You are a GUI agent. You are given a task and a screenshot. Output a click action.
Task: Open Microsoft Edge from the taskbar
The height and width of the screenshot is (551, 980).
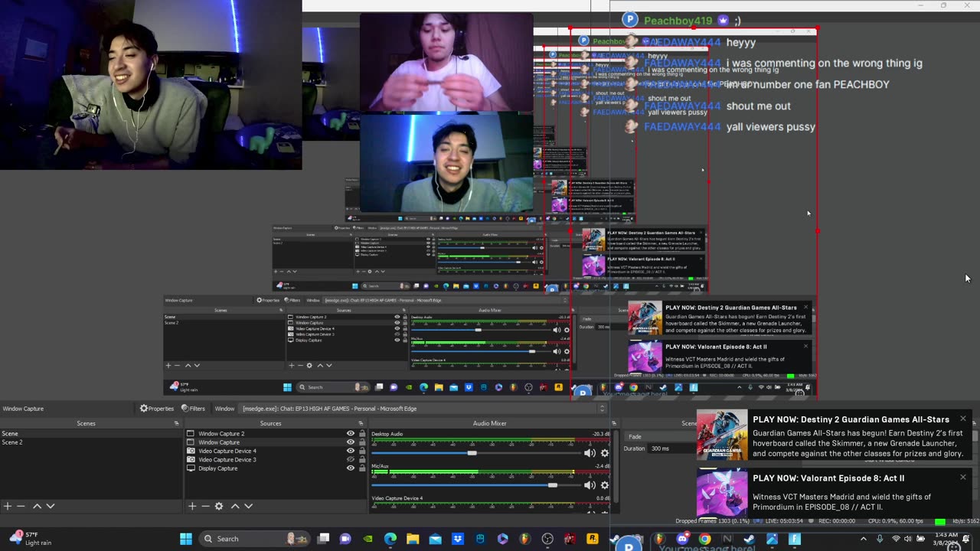click(390, 539)
